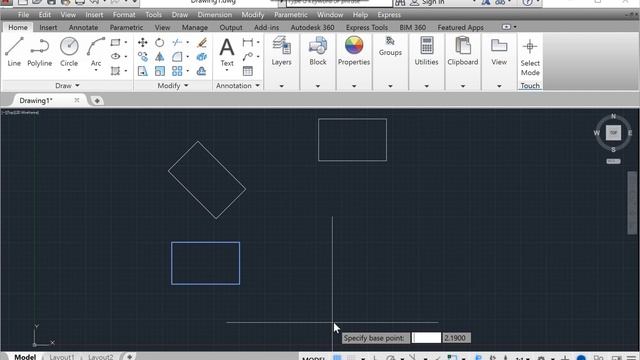Open the File menu

coord(23,15)
